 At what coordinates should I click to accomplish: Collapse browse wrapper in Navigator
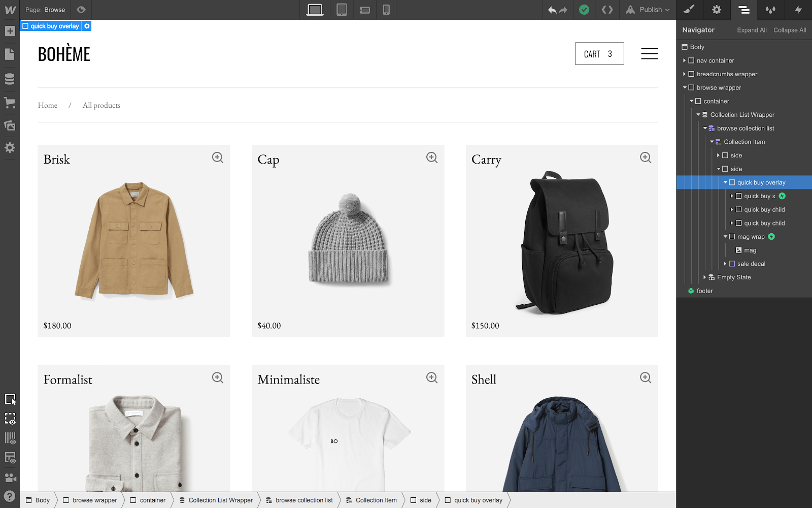point(684,87)
